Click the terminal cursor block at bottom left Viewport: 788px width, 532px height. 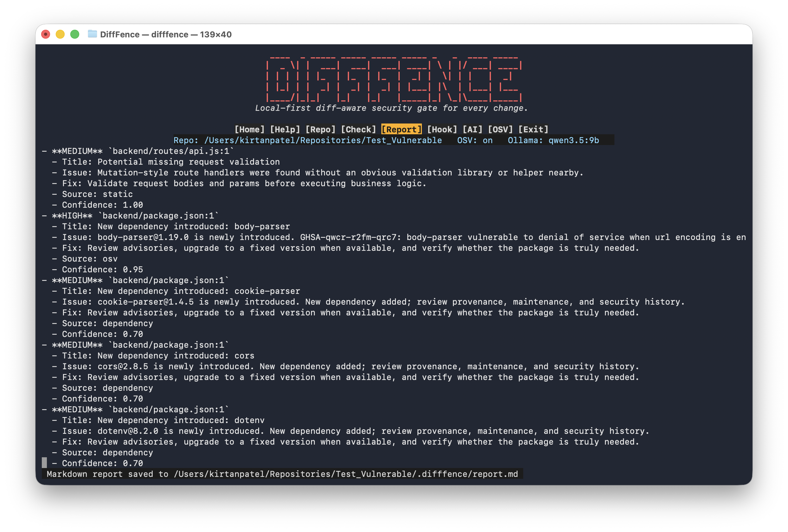coord(44,463)
